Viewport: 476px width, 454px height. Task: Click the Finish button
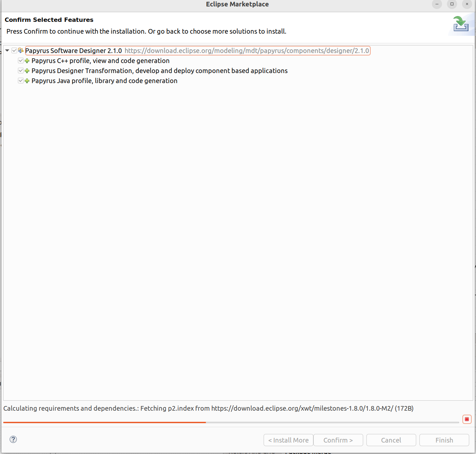(x=444, y=440)
